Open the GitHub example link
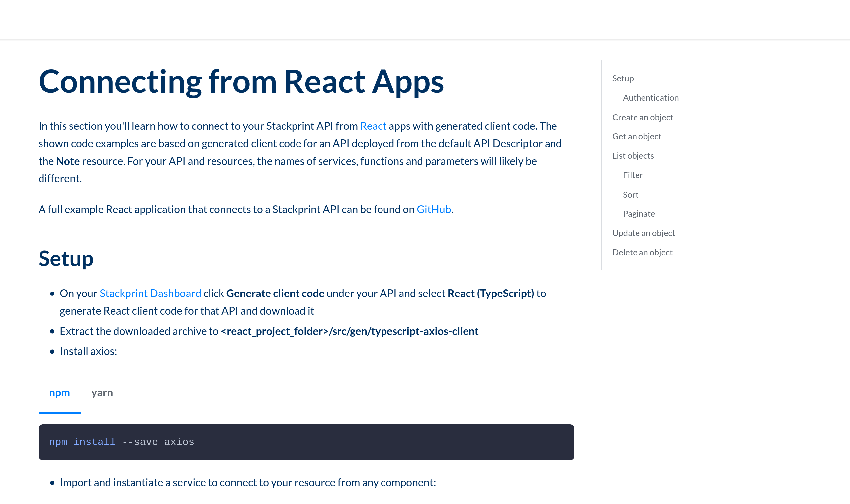Viewport: 850px width, 504px height. point(433,209)
